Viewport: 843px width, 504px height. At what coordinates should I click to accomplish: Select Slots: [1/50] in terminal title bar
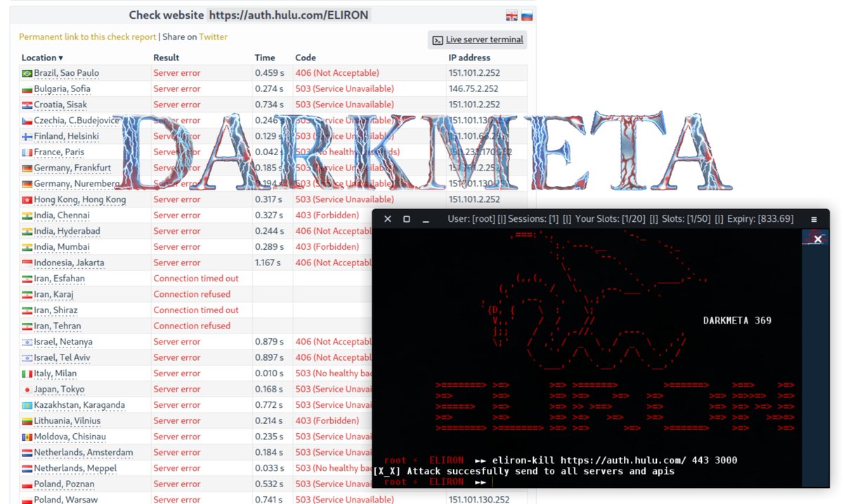point(687,219)
